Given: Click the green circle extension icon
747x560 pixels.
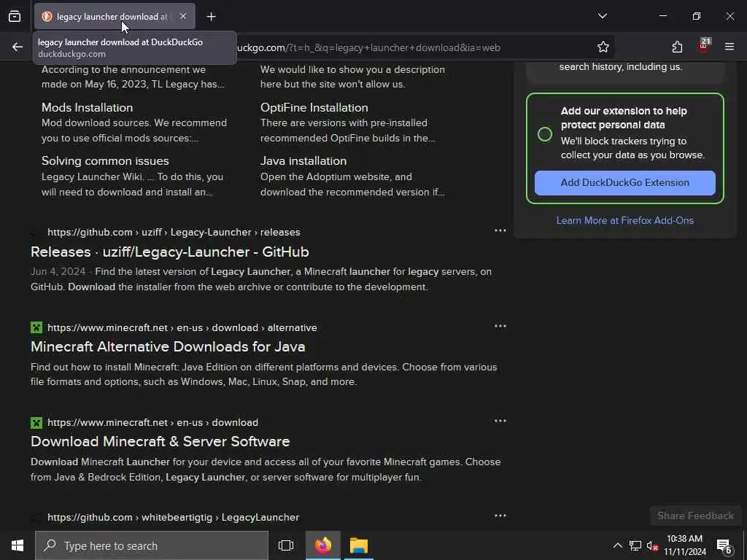Looking at the screenshot, I should (x=544, y=134).
